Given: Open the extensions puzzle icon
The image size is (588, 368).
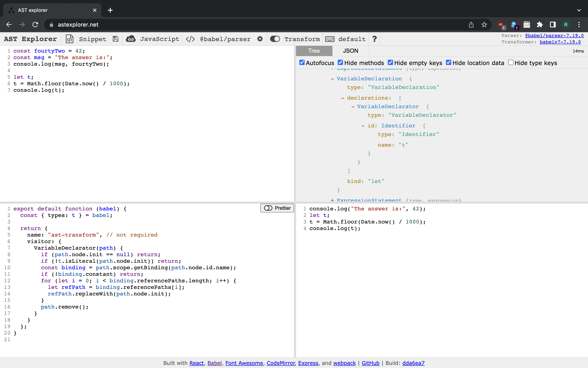Looking at the screenshot, I should click(x=540, y=25).
